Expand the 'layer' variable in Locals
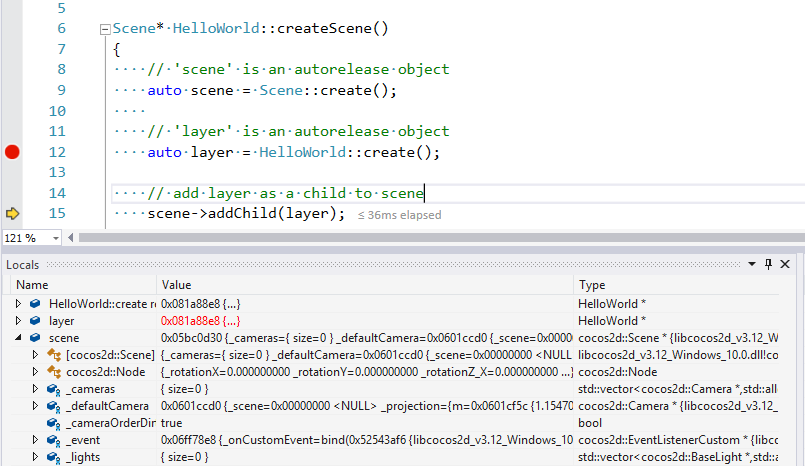 (18, 321)
